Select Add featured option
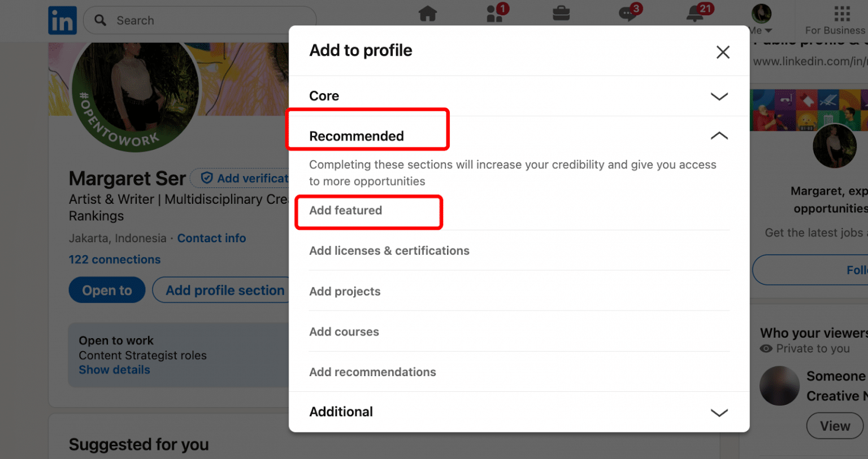The width and height of the screenshot is (868, 459). pos(346,211)
